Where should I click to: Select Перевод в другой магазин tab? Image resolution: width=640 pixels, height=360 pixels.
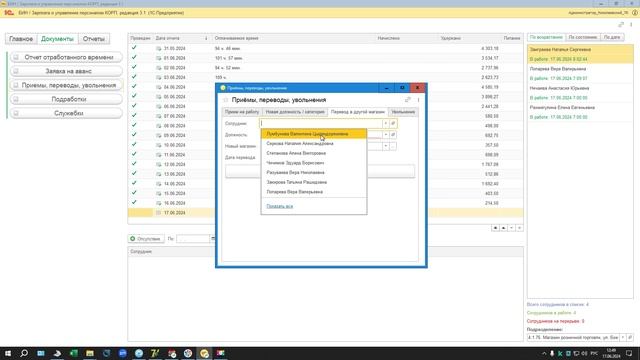click(x=358, y=112)
